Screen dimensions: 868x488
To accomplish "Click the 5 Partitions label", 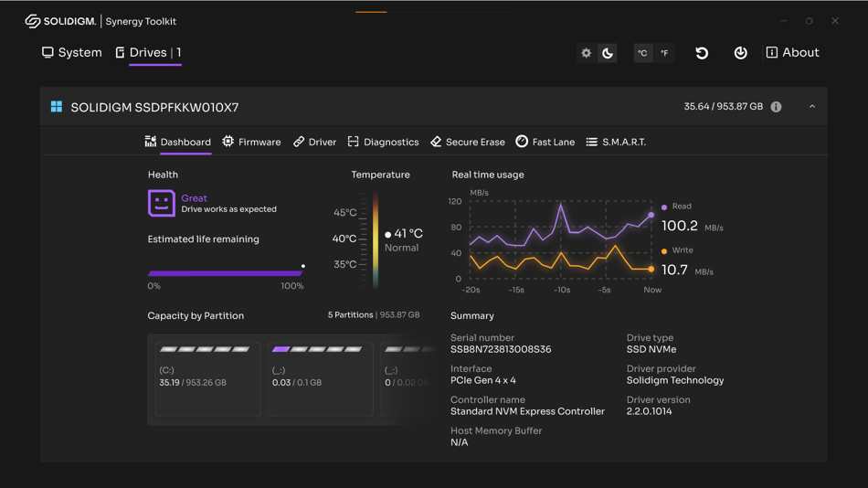I will (x=351, y=315).
